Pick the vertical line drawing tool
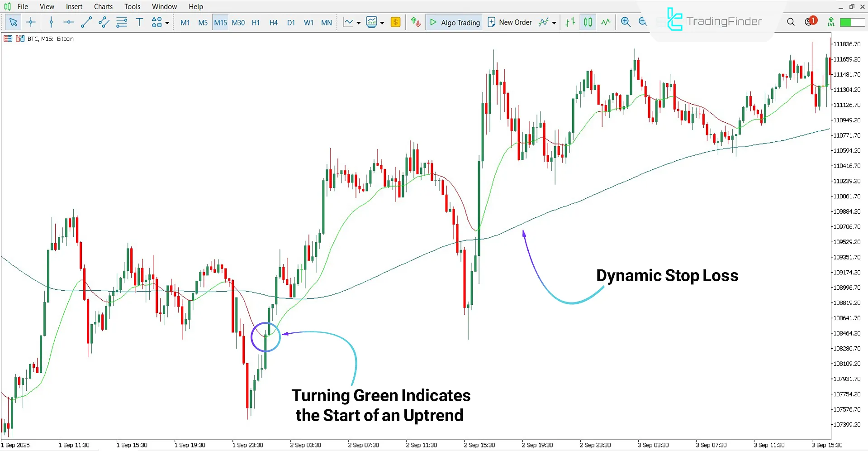 [51, 22]
